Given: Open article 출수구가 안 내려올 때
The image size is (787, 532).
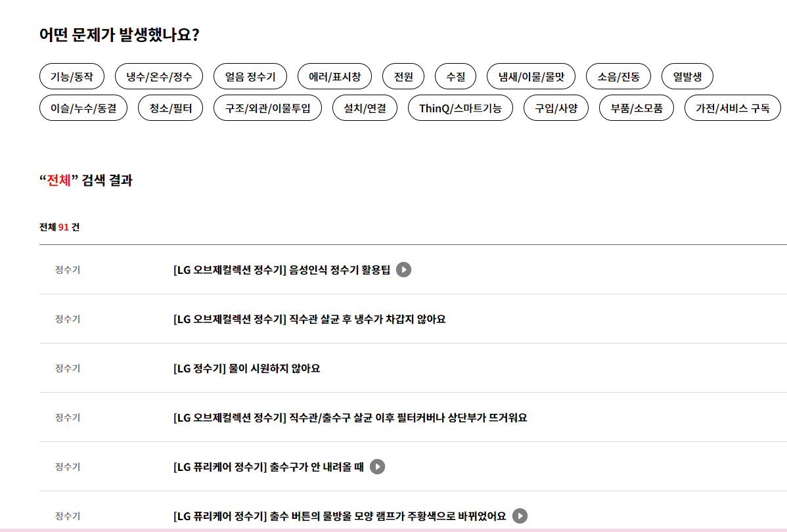Looking at the screenshot, I should pos(269,467).
